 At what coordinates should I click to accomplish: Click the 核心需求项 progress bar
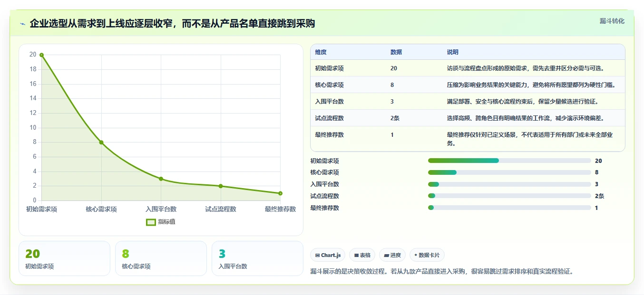tap(509, 172)
